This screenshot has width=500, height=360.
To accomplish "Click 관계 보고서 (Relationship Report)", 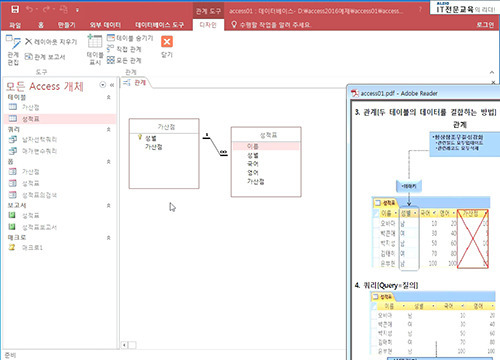I will 45,57.
